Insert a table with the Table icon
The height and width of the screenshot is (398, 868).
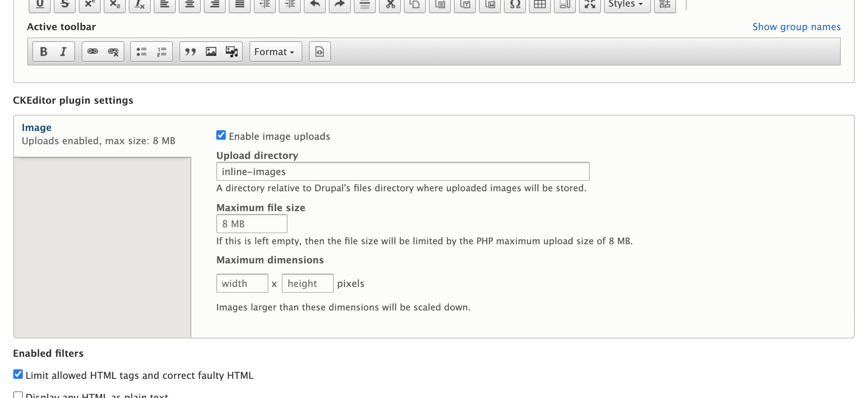540,4
